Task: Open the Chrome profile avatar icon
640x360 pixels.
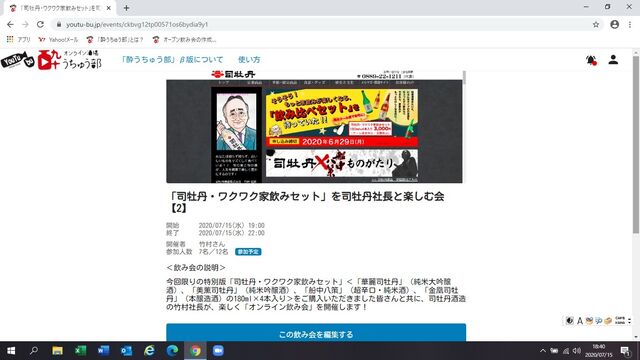Action: (614, 24)
